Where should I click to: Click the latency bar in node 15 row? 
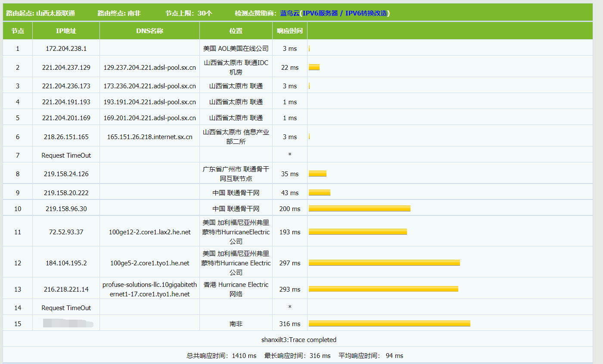(389, 324)
